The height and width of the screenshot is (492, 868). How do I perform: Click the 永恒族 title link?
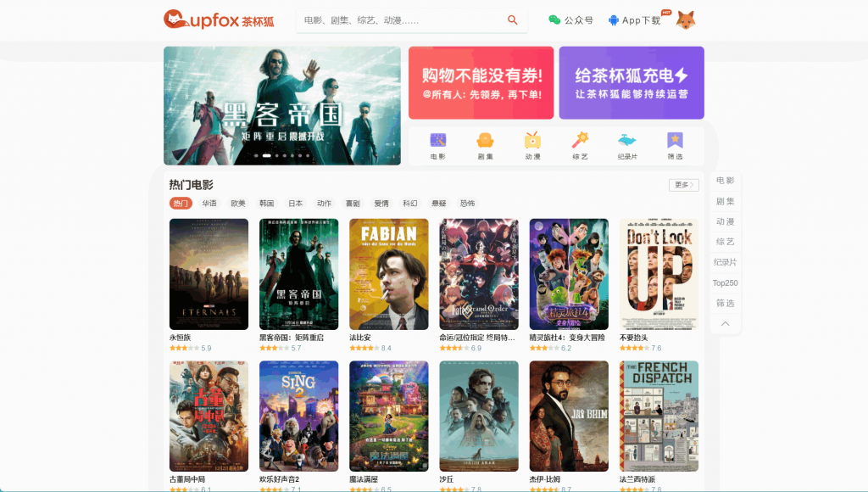(180, 338)
